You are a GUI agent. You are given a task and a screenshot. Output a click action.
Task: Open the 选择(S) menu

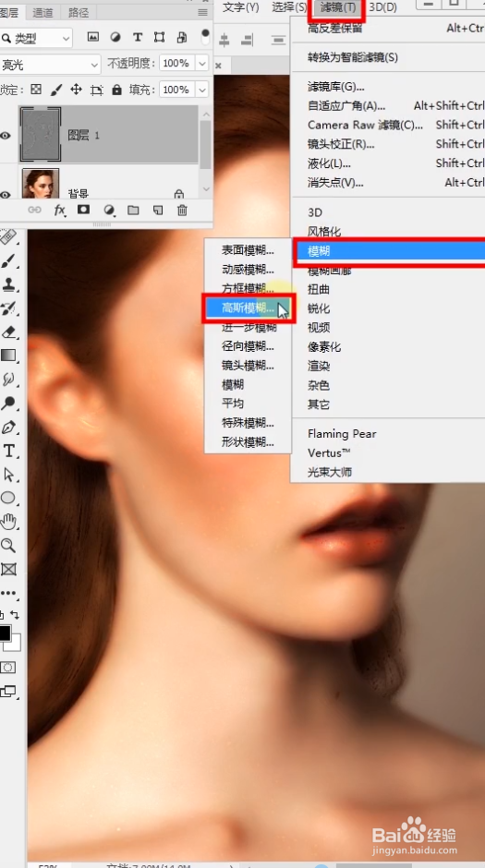point(289,7)
